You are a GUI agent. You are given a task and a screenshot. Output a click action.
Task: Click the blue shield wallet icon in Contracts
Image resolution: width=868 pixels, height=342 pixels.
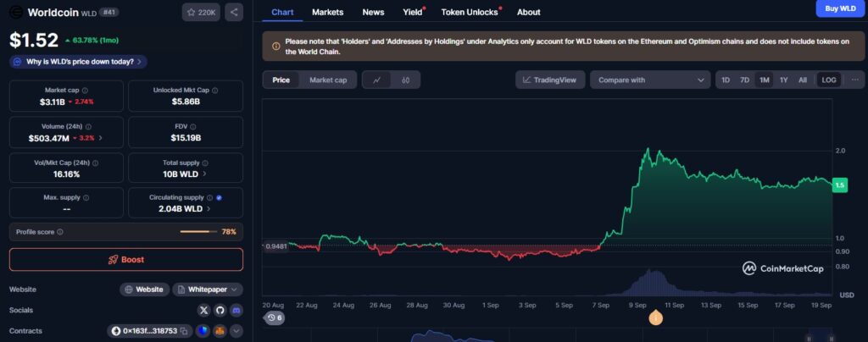click(x=203, y=331)
